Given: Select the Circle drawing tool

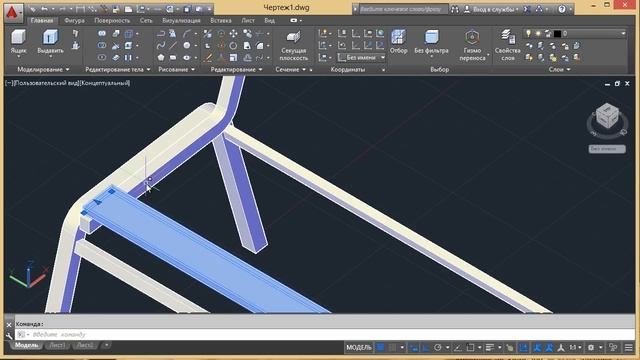Looking at the screenshot, I should [x=187, y=46].
